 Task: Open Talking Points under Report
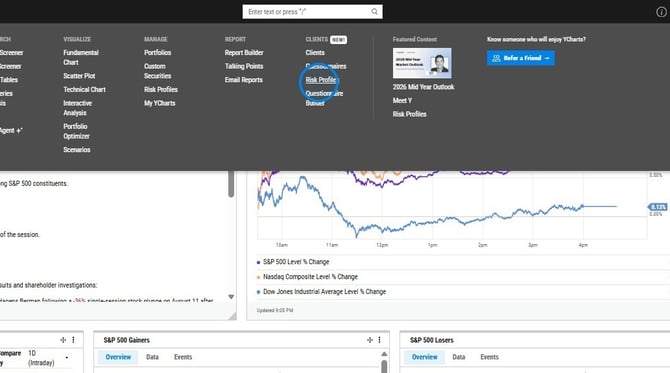click(244, 66)
